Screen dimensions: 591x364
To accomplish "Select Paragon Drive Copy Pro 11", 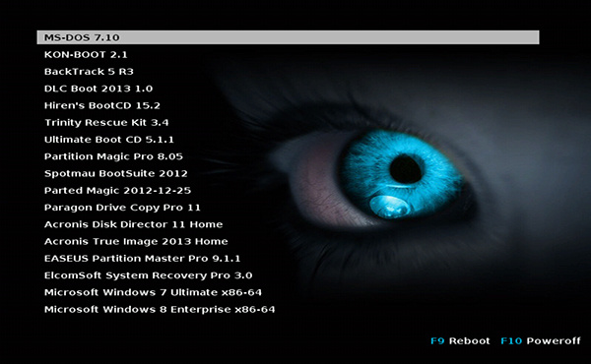I will tap(122, 208).
